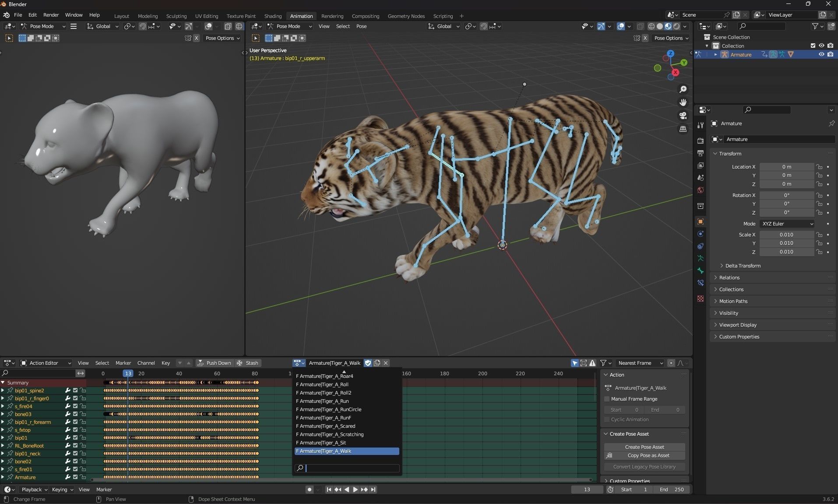Toggle Collection exclude checkbox in Outliner
Image resolution: width=838 pixels, height=504 pixels.
coord(813,46)
